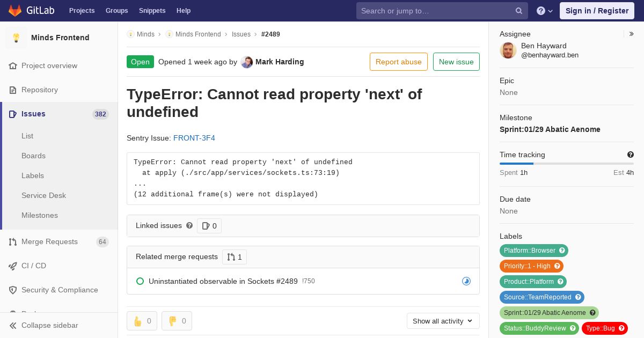Viewport: 644px width, 338px height.
Task: Open Milestones in sidebar
Action: [40, 215]
